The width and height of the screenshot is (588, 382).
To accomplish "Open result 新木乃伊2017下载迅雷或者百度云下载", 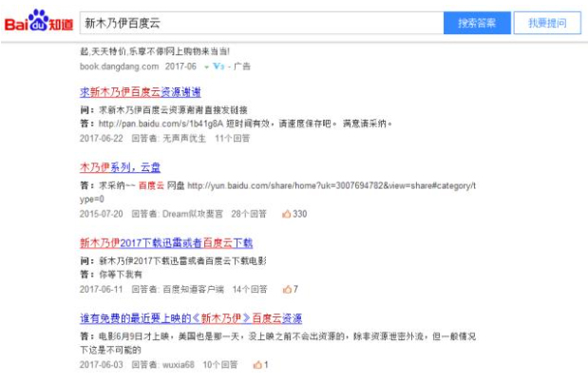I will coord(165,243).
